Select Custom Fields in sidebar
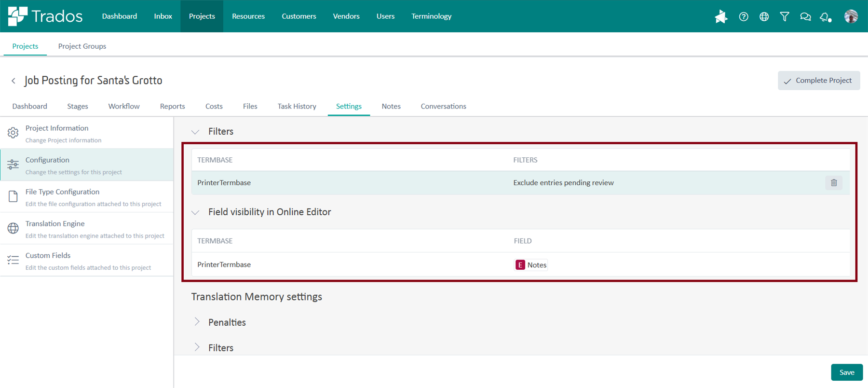Viewport: 868px width, 388px height. pyautogui.click(x=87, y=261)
